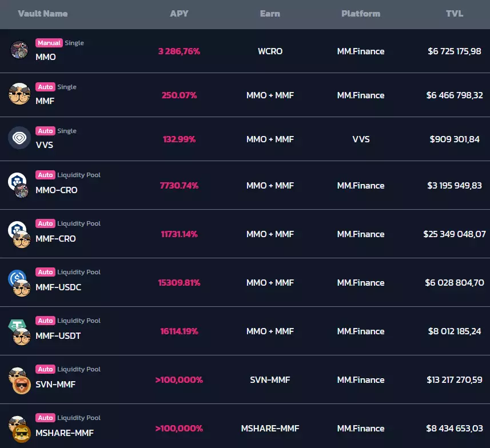Image resolution: width=490 pixels, height=448 pixels.
Task: Sort by the TVL column header
Action: coord(455,14)
